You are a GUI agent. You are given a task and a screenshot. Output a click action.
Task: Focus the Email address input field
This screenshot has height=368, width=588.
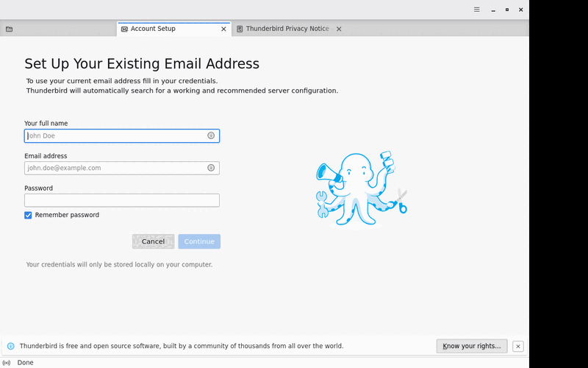(x=122, y=169)
